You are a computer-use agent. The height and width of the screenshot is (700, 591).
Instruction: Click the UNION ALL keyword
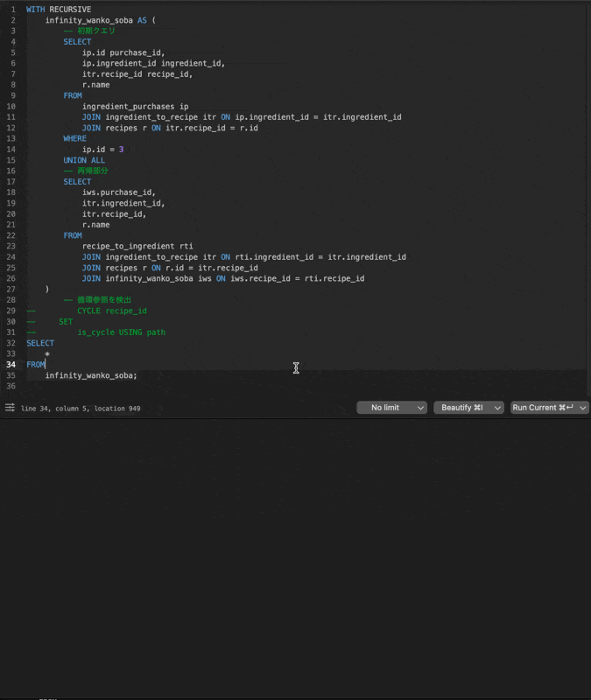point(84,160)
